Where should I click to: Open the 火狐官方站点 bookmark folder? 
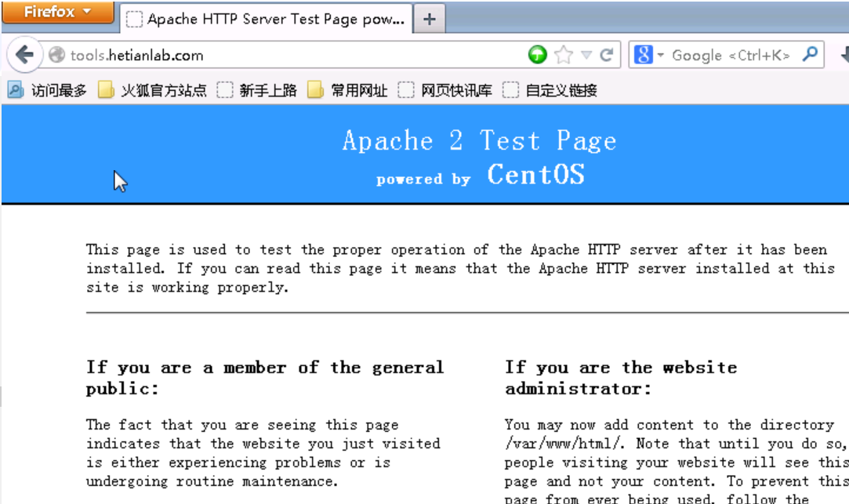pyautogui.click(x=152, y=90)
